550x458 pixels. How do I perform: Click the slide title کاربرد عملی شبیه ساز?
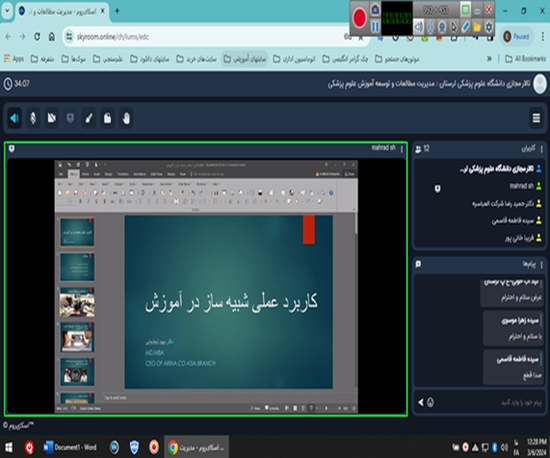pyautogui.click(x=232, y=302)
